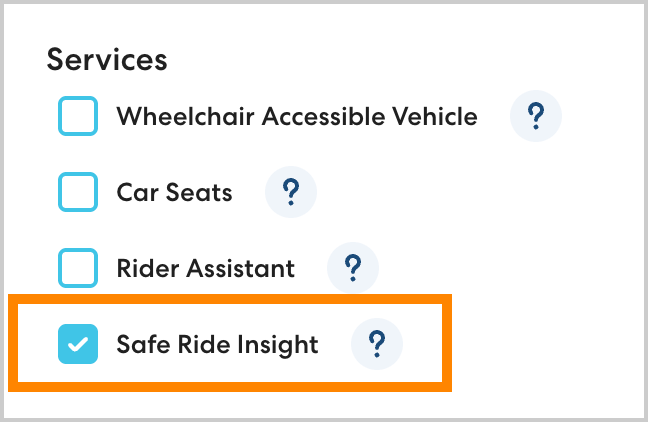This screenshot has height=422, width=648.
Task: Open help for Wheelchair Accessible Vehicle
Action: click(536, 117)
